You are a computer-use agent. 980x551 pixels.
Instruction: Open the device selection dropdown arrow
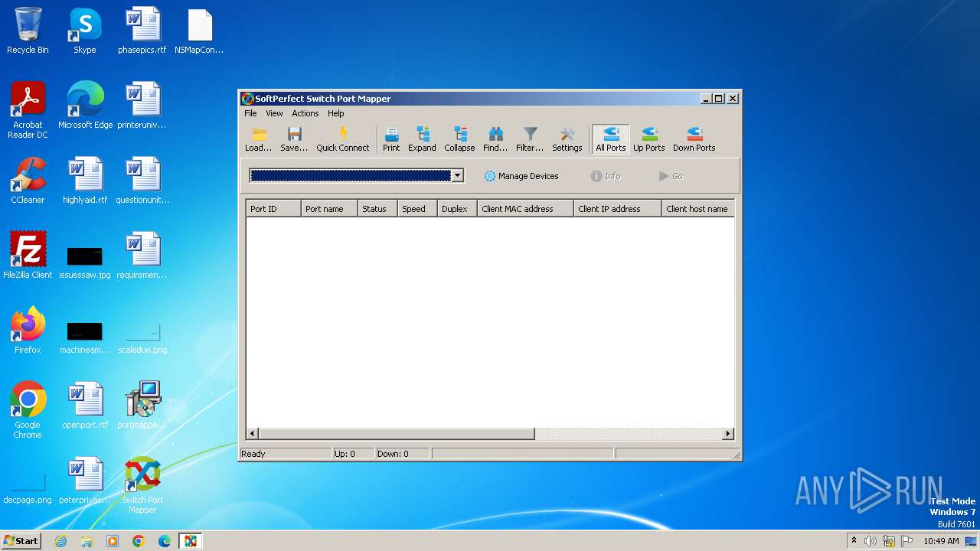coord(457,176)
